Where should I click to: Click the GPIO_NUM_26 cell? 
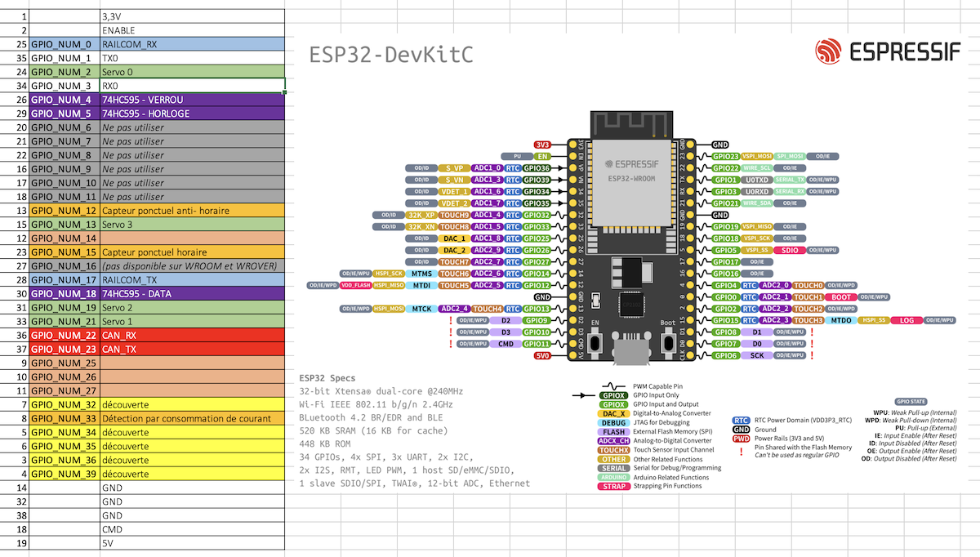pyautogui.click(x=65, y=377)
